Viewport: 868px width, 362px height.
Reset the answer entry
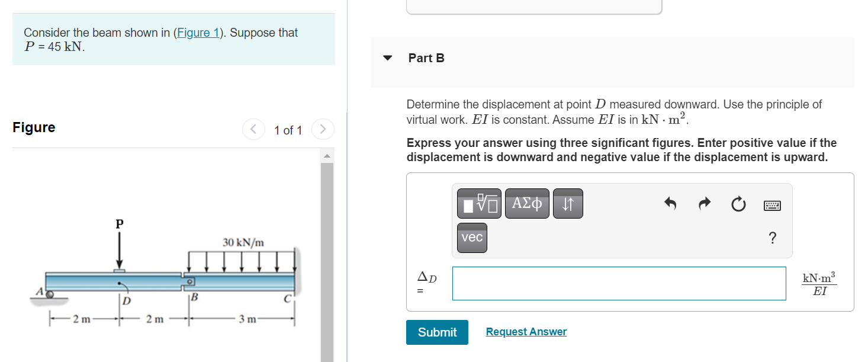click(x=738, y=204)
